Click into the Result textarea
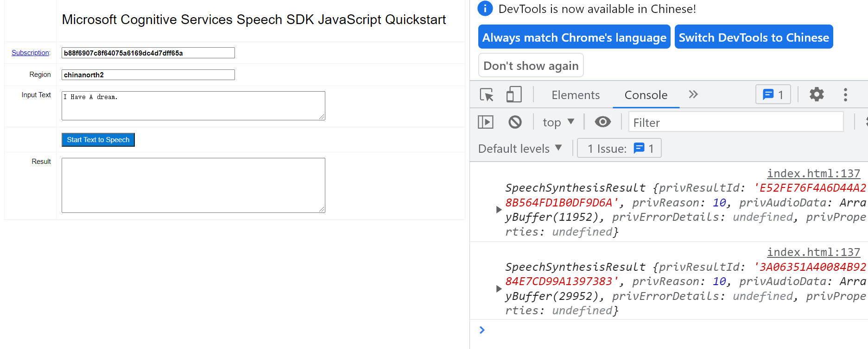868x349 pixels. coord(193,185)
